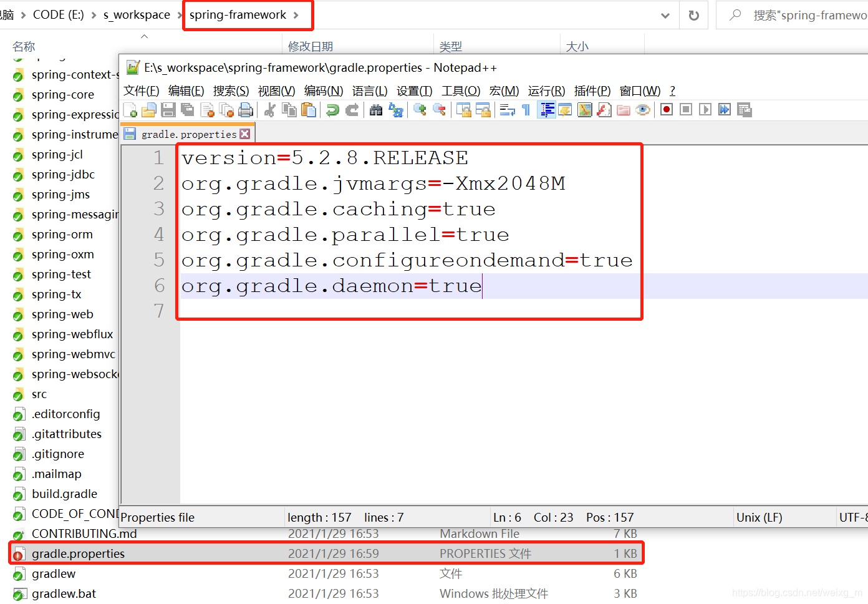Open the 语言(L) menu

coord(370,91)
